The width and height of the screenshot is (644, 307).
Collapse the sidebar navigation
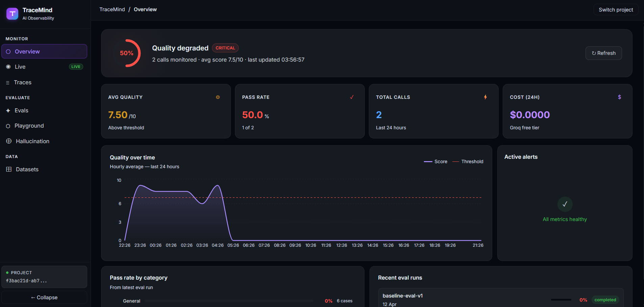pyautogui.click(x=44, y=298)
